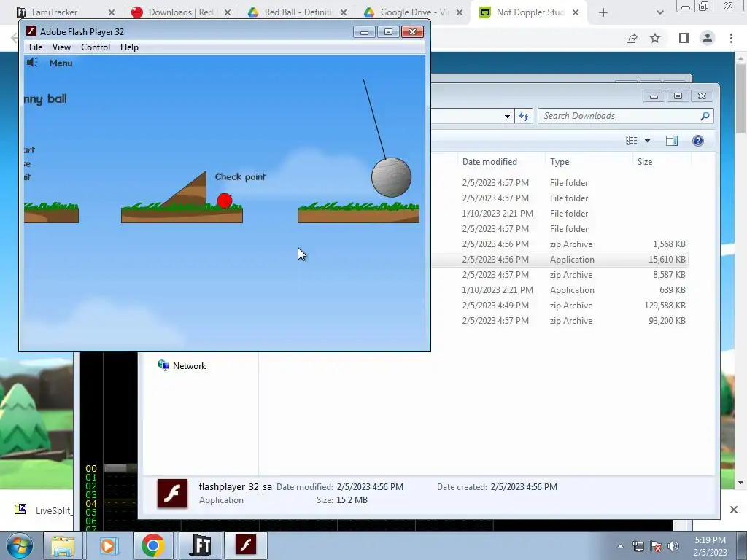The width and height of the screenshot is (747, 560).
Task: Open the volume tray icon
Action: pyautogui.click(x=673, y=546)
